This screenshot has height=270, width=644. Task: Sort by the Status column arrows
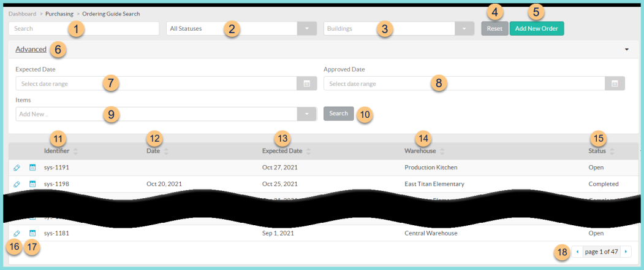pyautogui.click(x=612, y=152)
